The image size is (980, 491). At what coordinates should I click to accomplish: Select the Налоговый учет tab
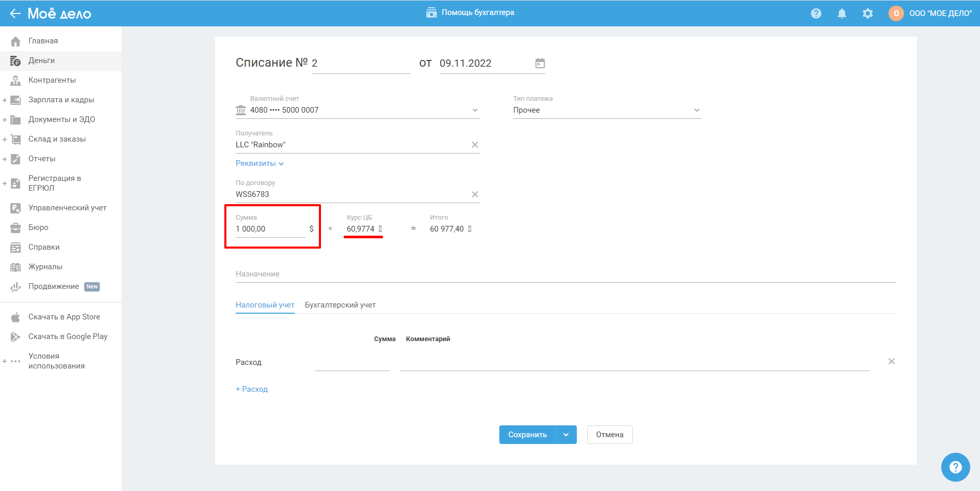(x=265, y=305)
